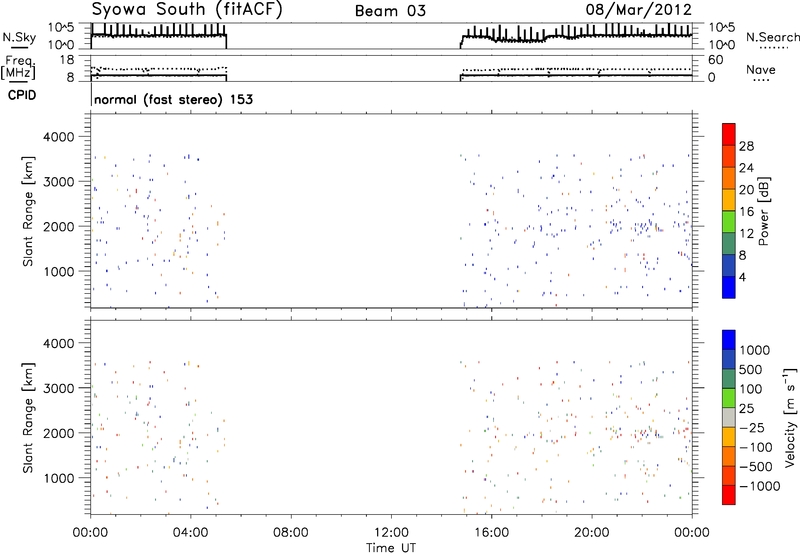Pick the teal Velocity segment between 100 and 500

click(x=729, y=379)
